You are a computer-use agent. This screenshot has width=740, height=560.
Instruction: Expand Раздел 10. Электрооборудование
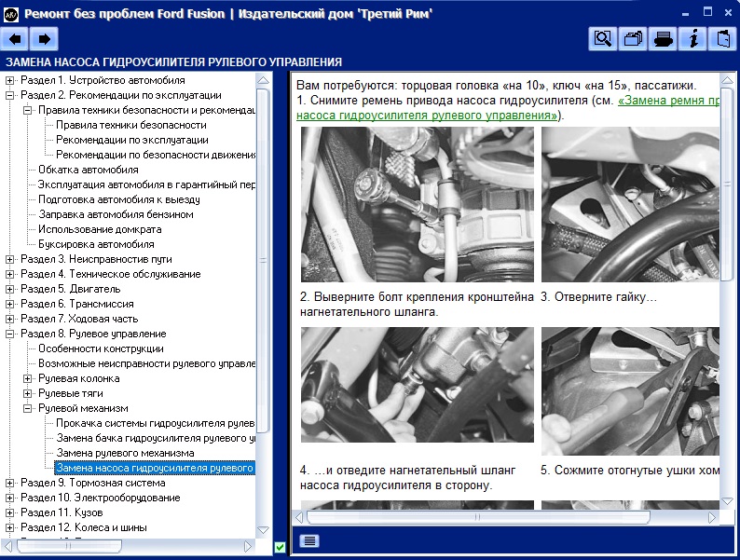click(x=9, y=498)
